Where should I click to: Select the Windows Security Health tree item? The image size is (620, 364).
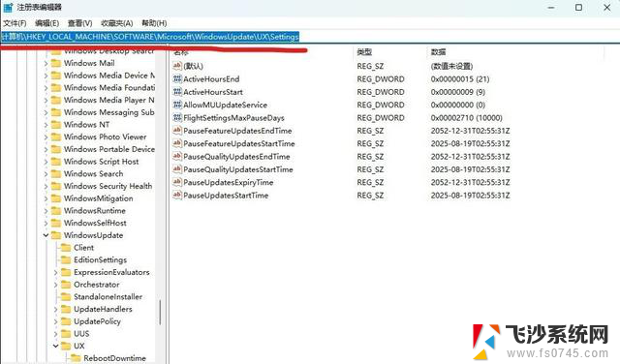click(x=108, y=186)
